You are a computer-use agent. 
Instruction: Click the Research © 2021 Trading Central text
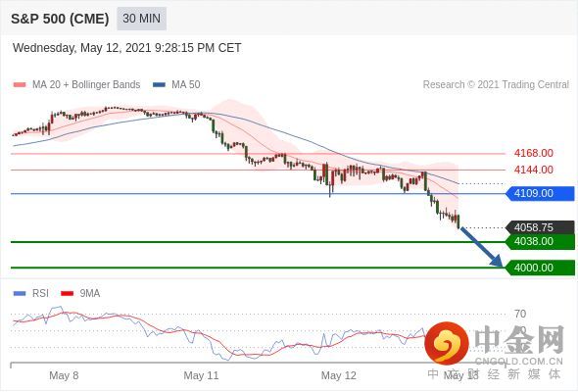[x=496, y=85]
